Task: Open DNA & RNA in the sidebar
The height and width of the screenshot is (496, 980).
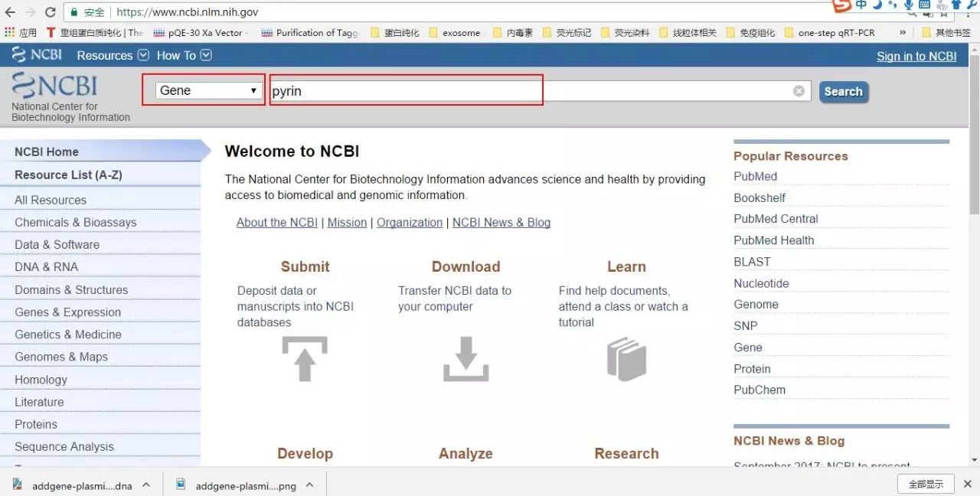Action: 46,266
